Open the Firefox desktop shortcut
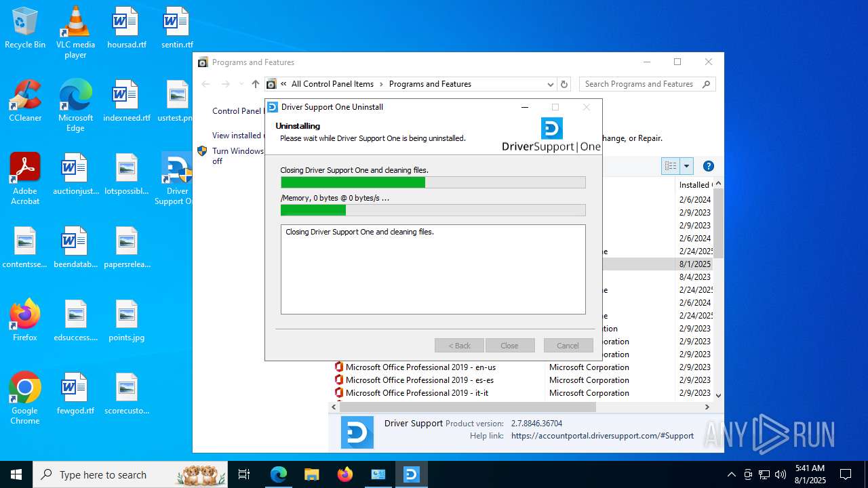This screenshot has width=868, height=488. coord(25,321)
